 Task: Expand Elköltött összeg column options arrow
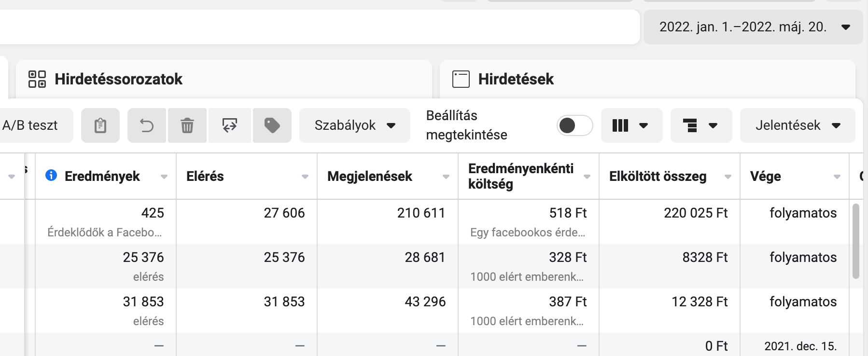pyautogui.click(x=728, y=177)
